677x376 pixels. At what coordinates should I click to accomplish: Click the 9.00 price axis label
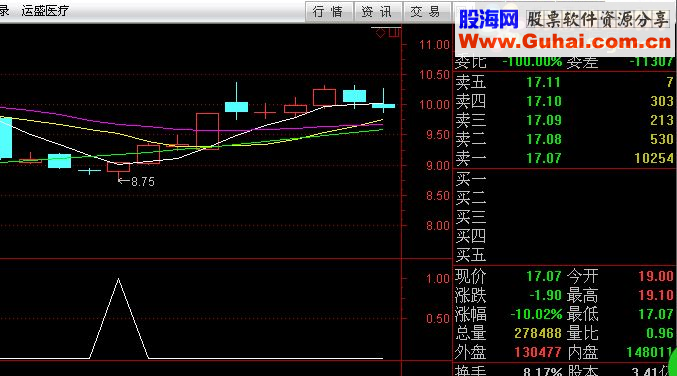click(x=438, y=166)
